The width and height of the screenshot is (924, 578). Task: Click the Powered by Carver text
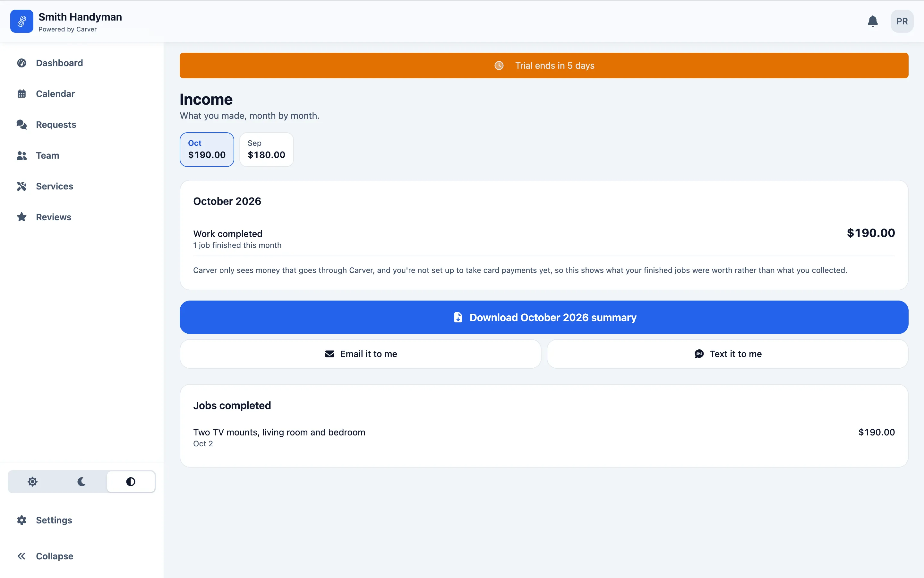point(68,30)
